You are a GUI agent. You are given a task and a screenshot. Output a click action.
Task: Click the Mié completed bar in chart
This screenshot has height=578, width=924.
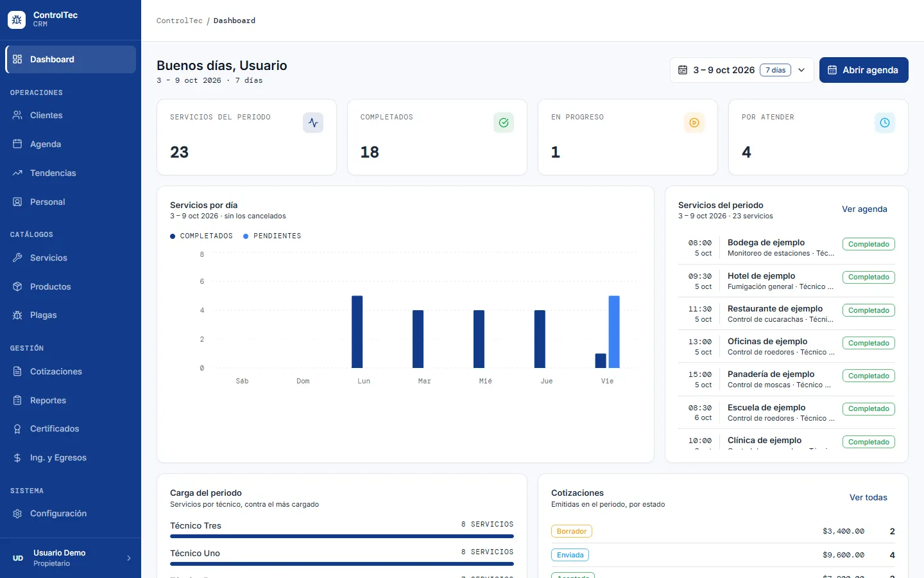(x=479, y=339)
